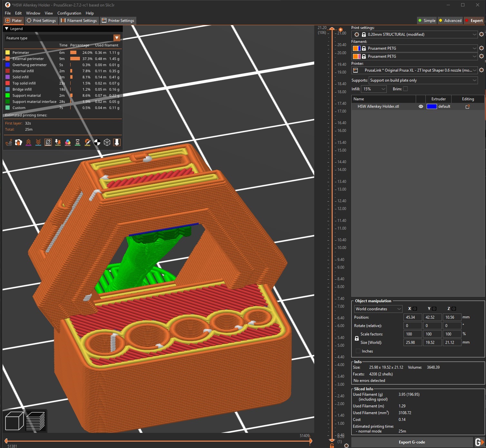Click the blue extruder color swatch
The image size is (486, 448).
click(x=432, y=106)
